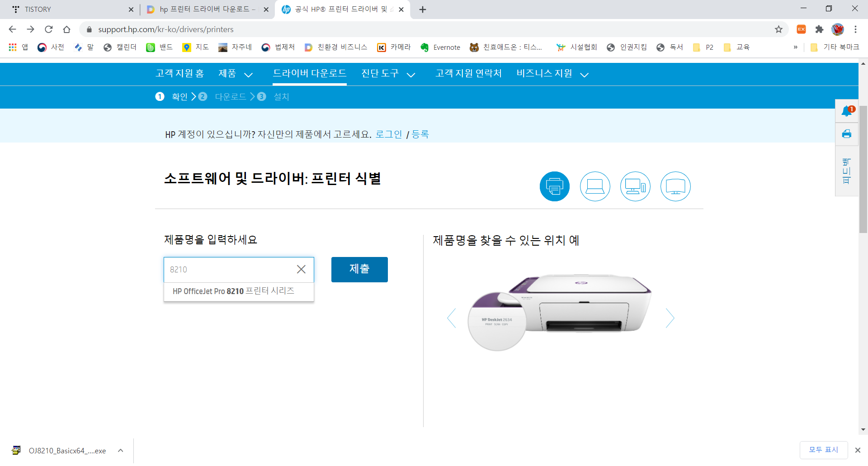
Task: Click the 등록 link
Action: (x=420, y=134)
